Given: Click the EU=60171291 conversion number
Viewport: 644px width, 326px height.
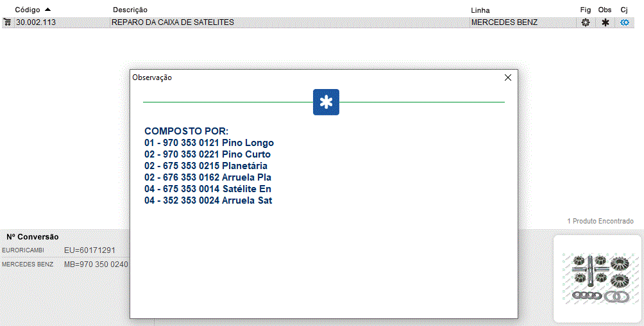Looking at the screenshot, I should click(89, 250).
